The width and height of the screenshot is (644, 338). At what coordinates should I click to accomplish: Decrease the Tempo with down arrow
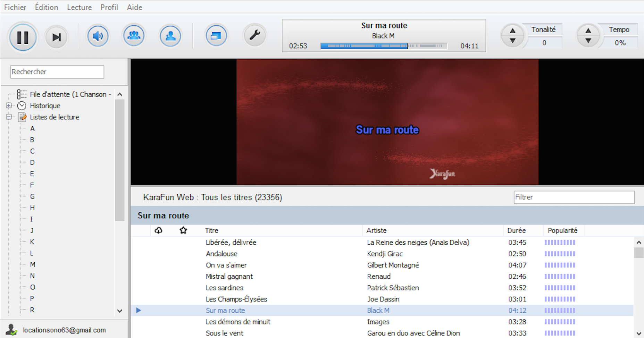(588, 41)
